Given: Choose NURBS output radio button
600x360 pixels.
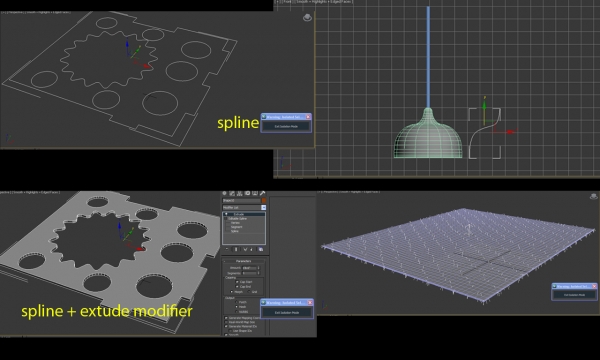Looking at the screenshot, I should coord(236,312).
